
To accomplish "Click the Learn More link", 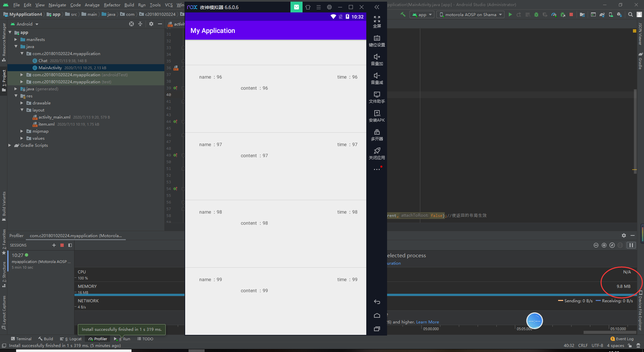I will point(427,322).
